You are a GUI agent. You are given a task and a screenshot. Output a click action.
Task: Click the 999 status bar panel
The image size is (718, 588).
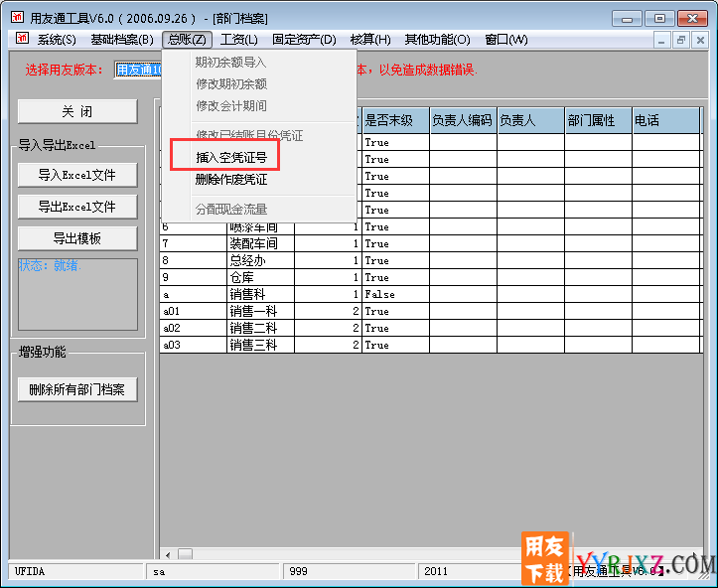[350, 571]
